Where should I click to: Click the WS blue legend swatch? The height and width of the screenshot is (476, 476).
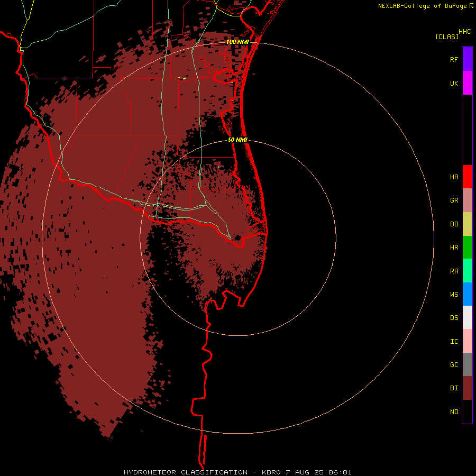point(467,294)
